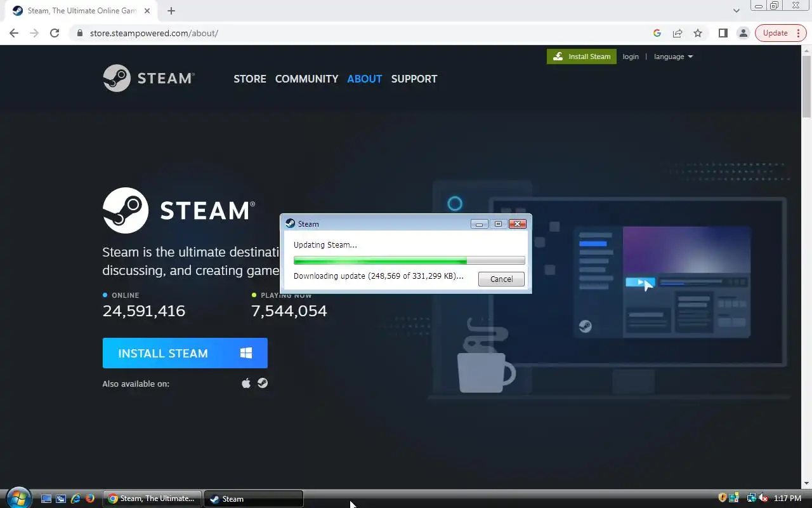Minimize the Steam updater dialog

(x=480, y=224)
